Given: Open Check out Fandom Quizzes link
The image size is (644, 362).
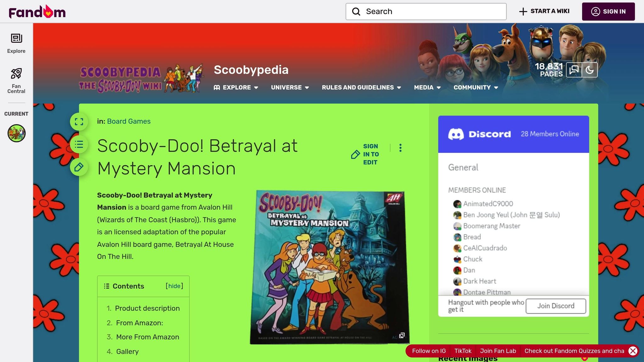Looking at the screenshot, I should tap(574, 351).
